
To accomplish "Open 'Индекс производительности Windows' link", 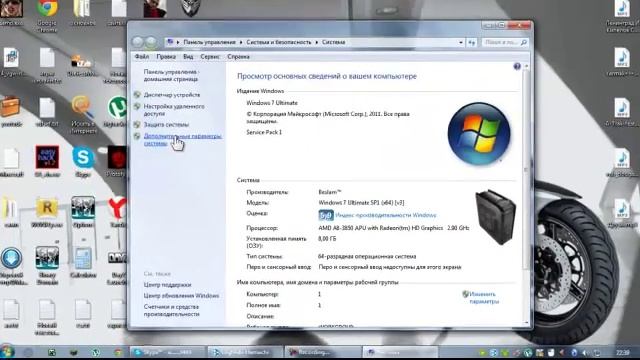I will 386,215.
